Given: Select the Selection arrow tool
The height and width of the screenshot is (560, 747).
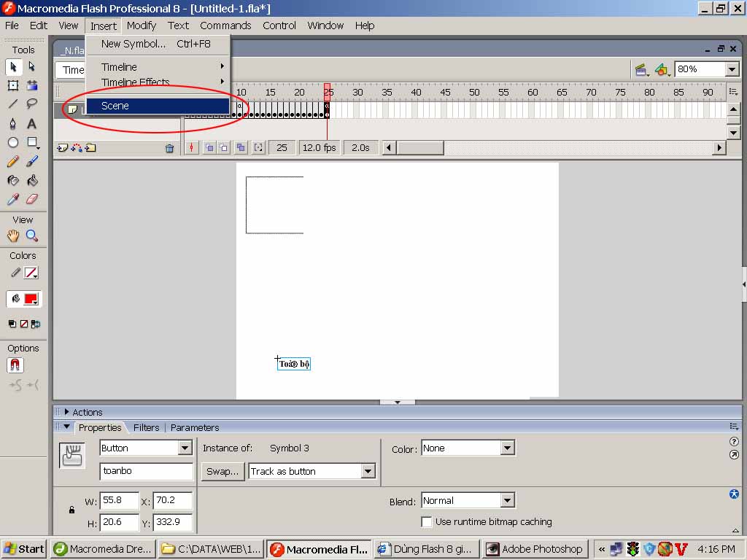Looking at the screenshot, I should (x=13, y=66).
